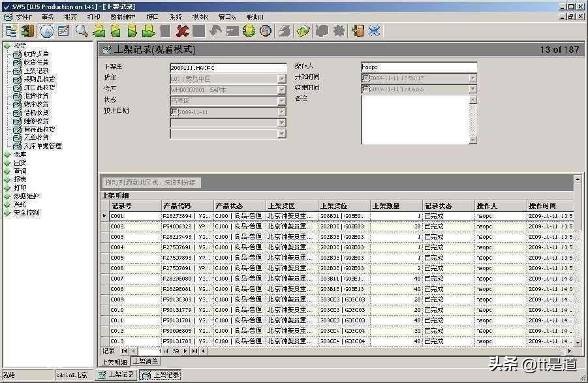The height and width of the screenshot is (383, 588).
Task: Sort by the 上架数量 column header
Action: point(396,206)
